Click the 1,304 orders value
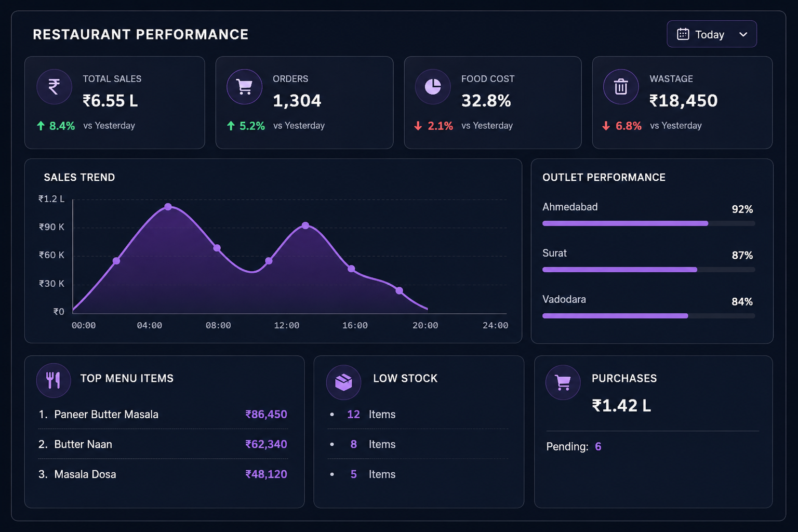Image resolution: width=798 pixels, height=532 pixels. click(x=297, y=101)
